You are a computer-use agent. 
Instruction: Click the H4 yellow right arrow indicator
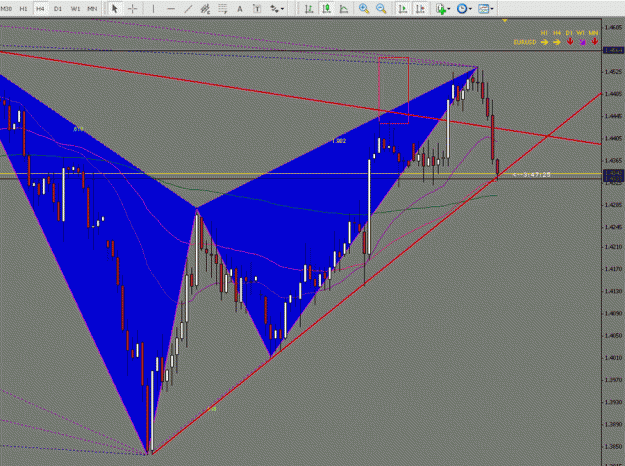pyautogui.click(x=557, y=42)
